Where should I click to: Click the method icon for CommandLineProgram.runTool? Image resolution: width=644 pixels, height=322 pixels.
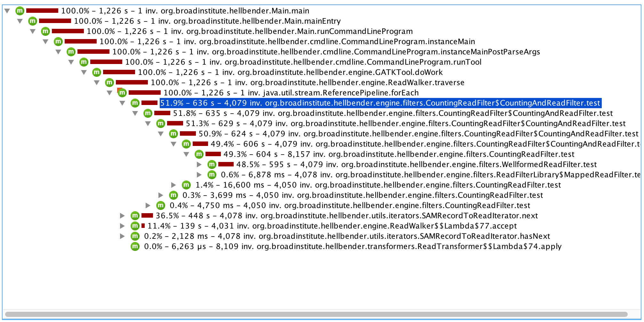pyautogui.click(x=84, y=62)
